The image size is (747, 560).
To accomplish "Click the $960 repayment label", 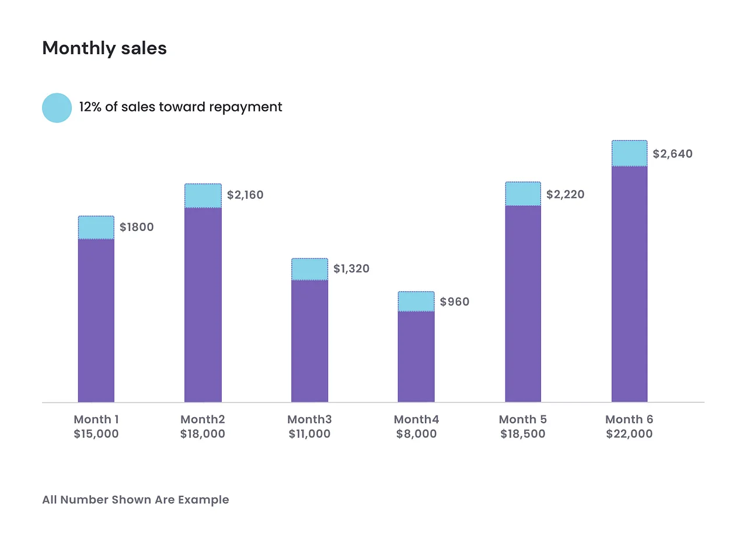I will coord(455,302).
